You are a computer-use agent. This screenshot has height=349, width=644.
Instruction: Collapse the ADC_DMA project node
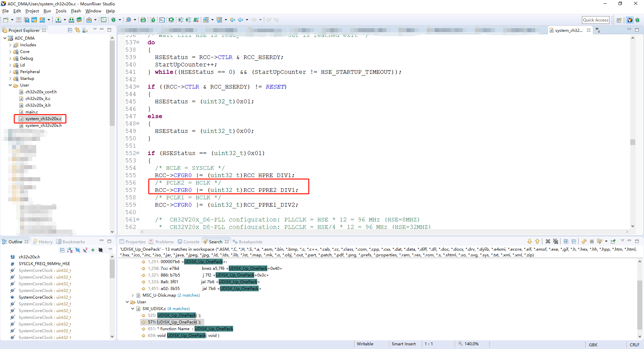(x=5, y=38)
